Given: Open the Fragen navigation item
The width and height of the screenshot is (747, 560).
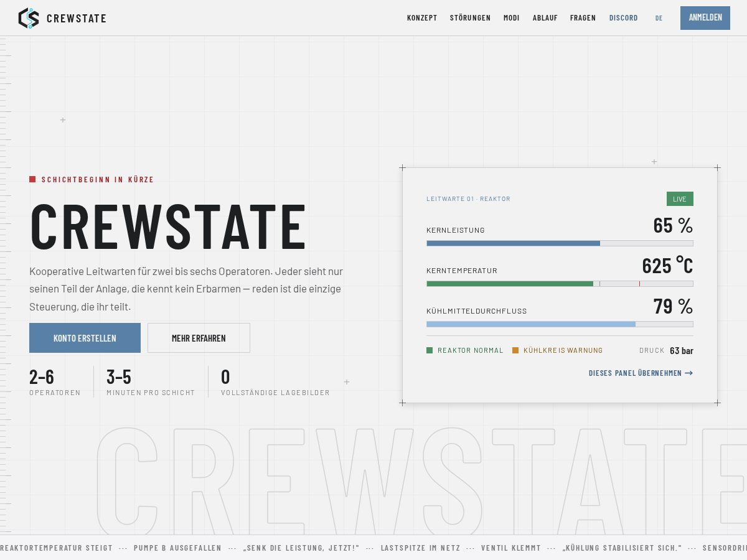Looking at the screenshot, I should 583,18.
